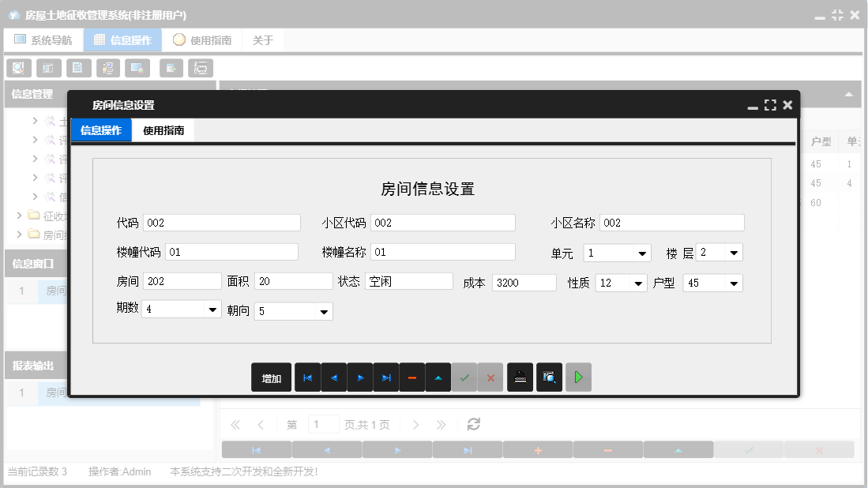
Task: Open the print preview icon
Action: tap(549, 377)
